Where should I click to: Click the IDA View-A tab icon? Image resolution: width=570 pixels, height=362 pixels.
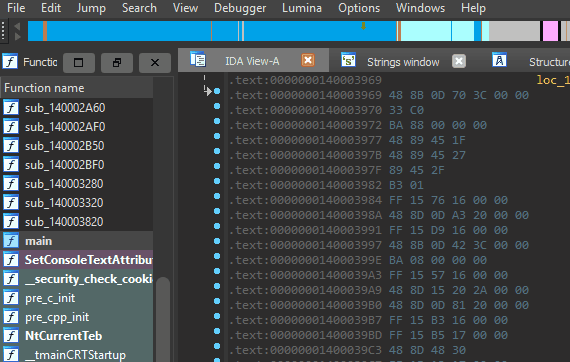pos(198,59)
